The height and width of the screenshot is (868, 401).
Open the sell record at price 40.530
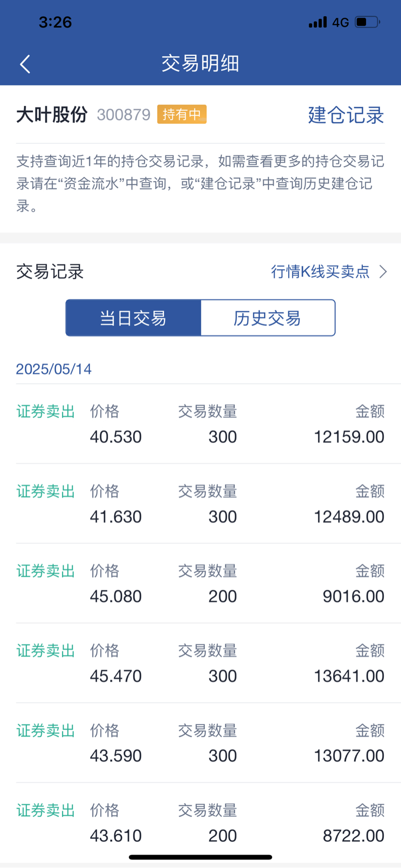point(200,424)
